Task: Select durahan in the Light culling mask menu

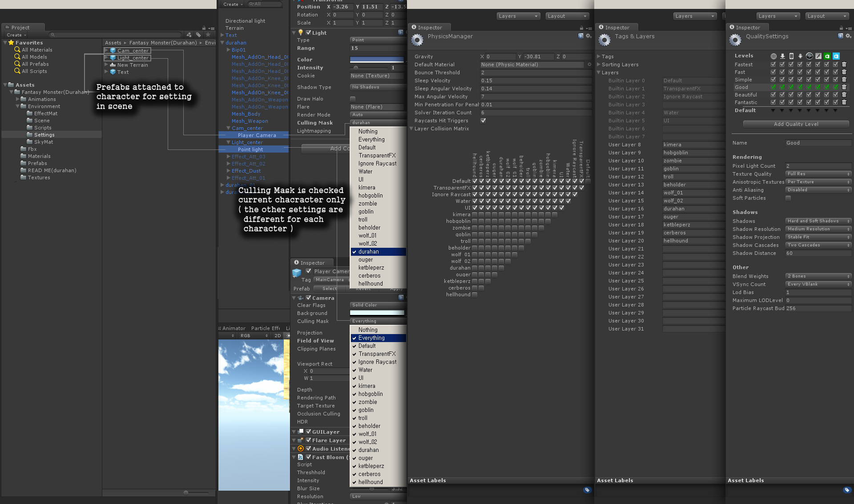Action: 378,252
